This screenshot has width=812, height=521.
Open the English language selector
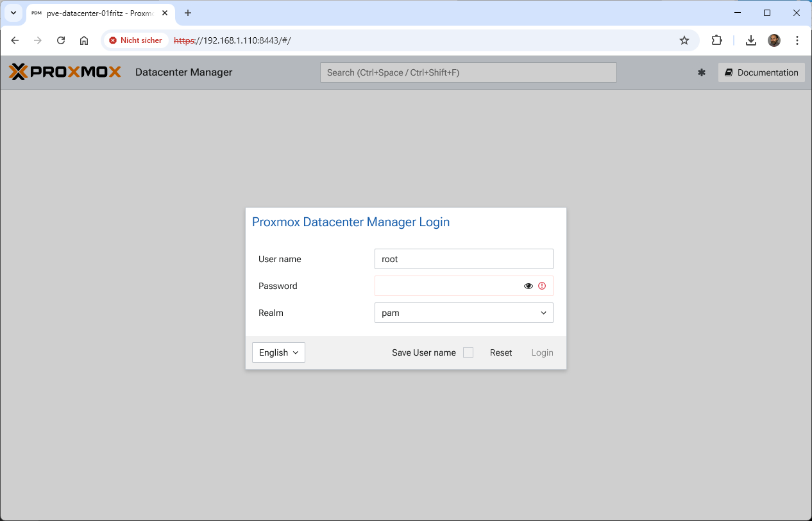[x=278, y=352]
